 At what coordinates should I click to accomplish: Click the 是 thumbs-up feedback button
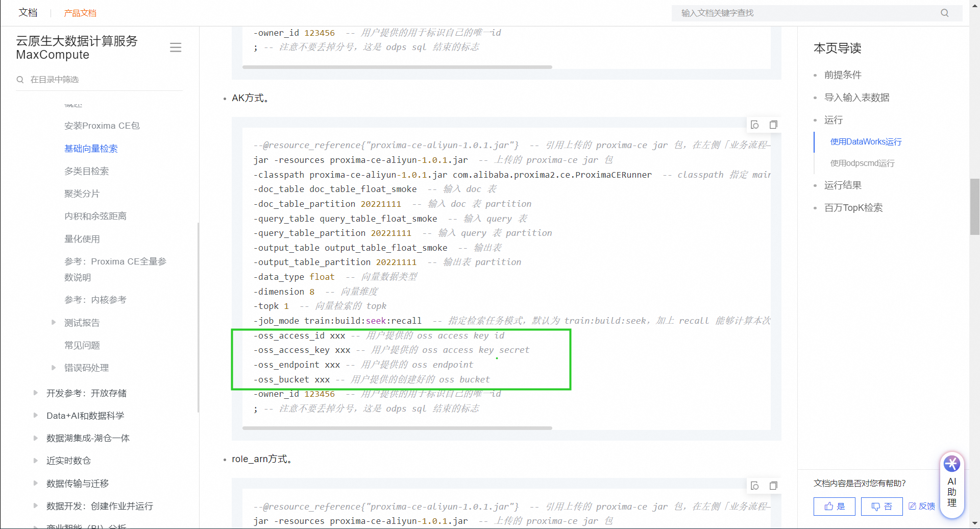pyautogui.click(x=835, y=506)
